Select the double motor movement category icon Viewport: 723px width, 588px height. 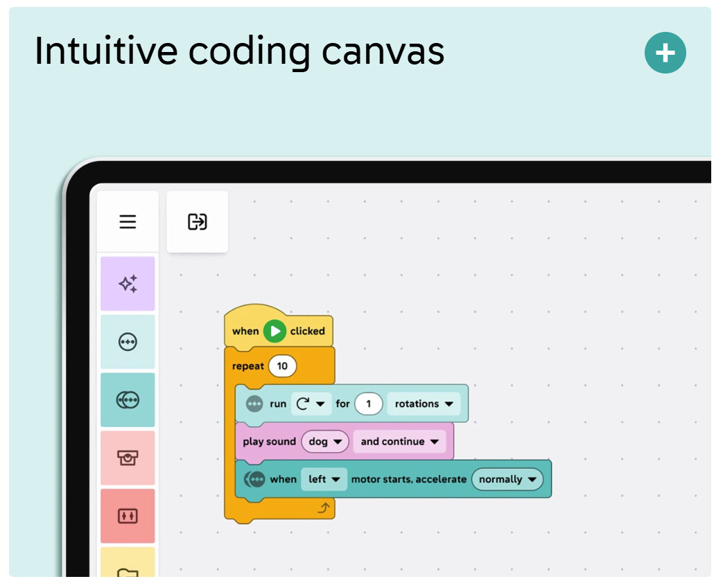[128, 400]
